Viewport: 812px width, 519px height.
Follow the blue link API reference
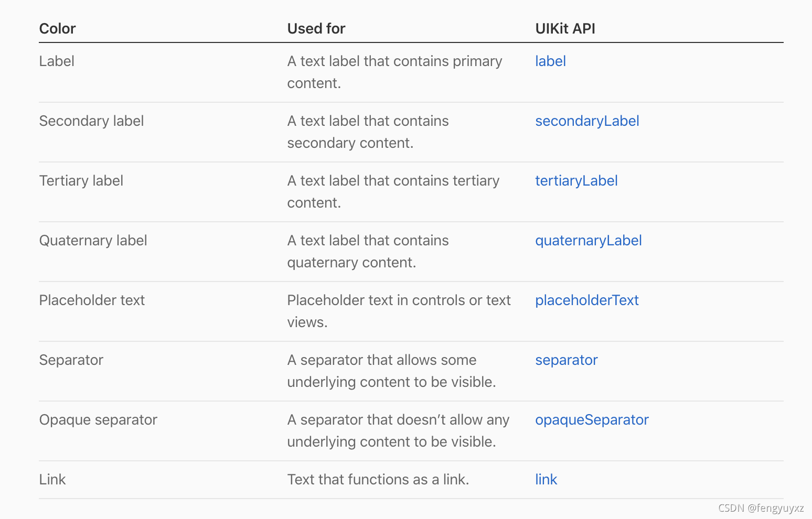[x=546, y=480]
